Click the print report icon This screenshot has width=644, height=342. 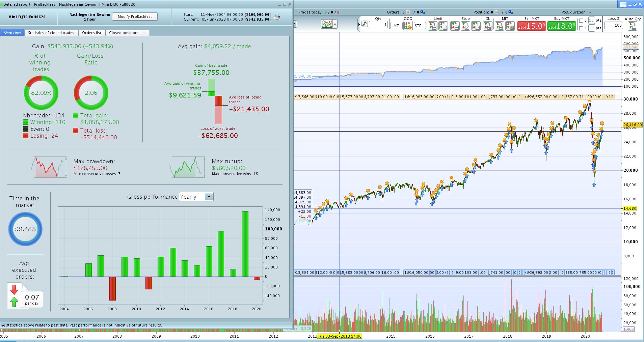pos(277,17)
